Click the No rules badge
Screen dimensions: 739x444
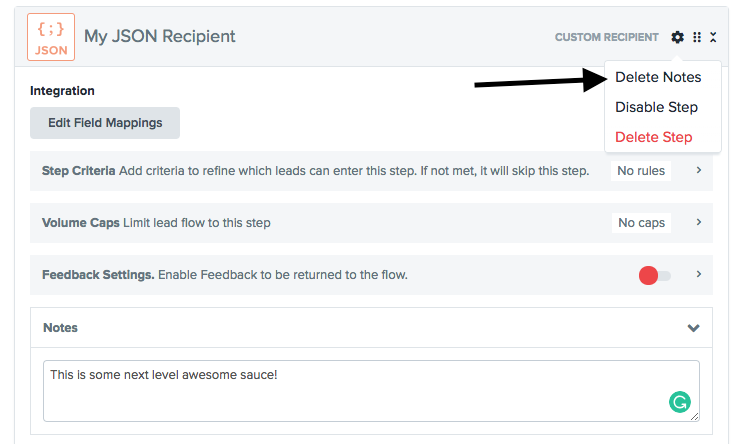[x=641, y=171]
